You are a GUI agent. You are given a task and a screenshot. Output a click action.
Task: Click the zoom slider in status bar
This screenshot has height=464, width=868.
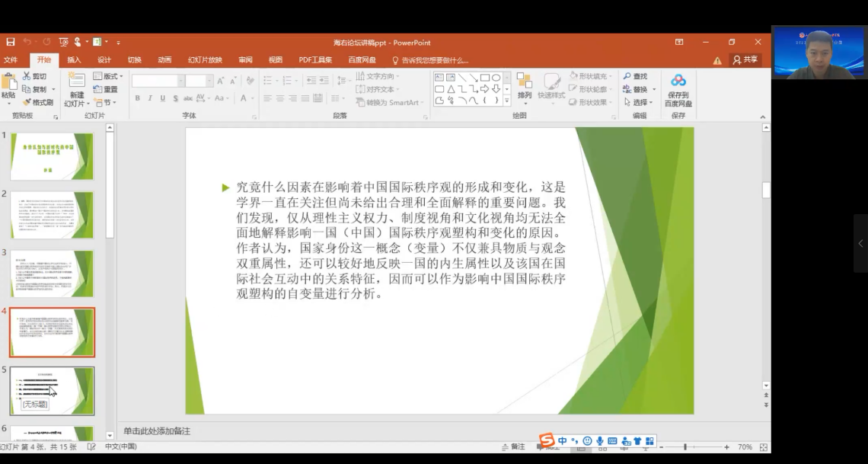(685, 447)
